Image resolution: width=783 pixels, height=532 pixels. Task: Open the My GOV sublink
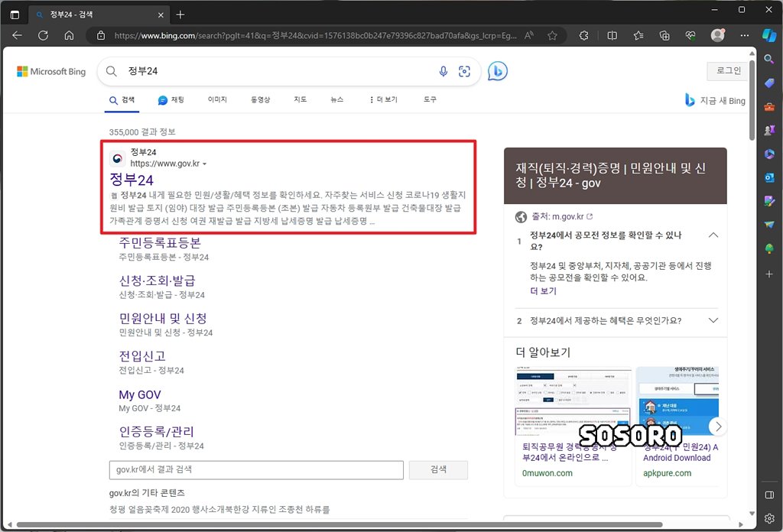140,394
